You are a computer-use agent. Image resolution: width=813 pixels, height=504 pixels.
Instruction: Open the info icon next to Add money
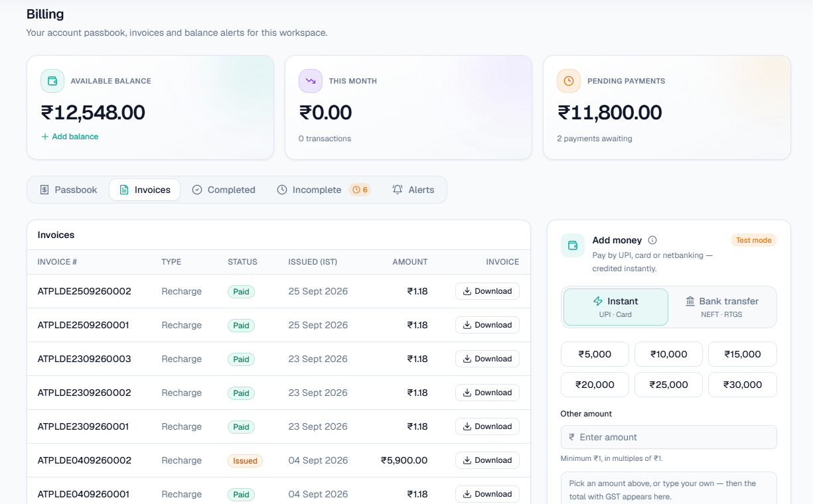click(x=652, y=240)
